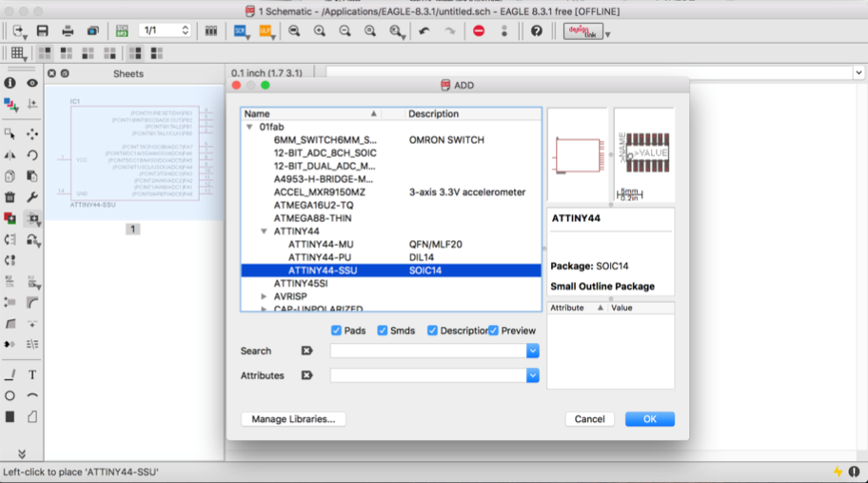Click the red Stop command icon
The height and width of the screenshot is (483, 868).
click(479, 31)
